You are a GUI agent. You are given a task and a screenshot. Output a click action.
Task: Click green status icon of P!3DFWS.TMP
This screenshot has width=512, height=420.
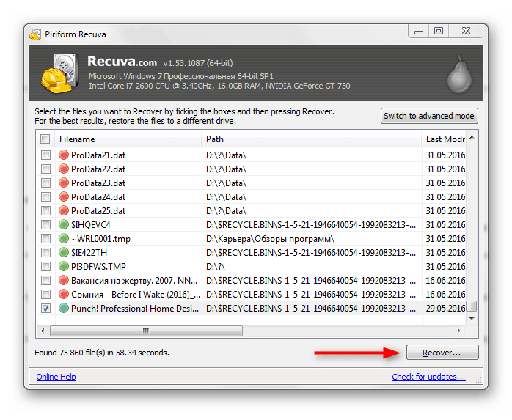point(64,266)
